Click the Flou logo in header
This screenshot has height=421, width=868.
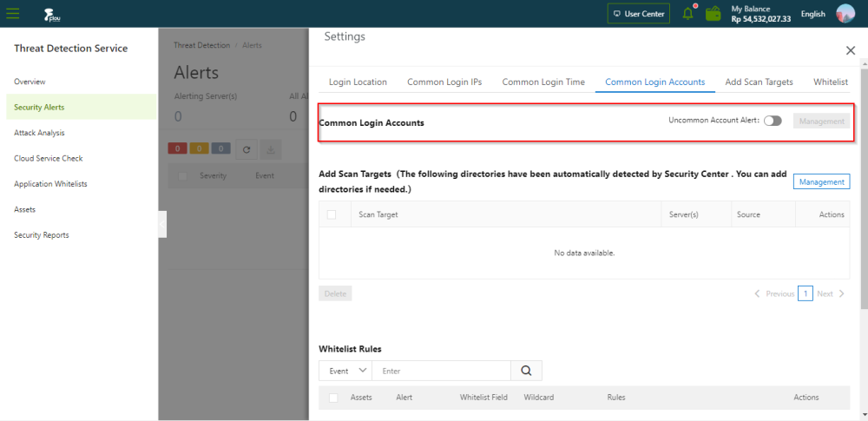click(52, 15)
